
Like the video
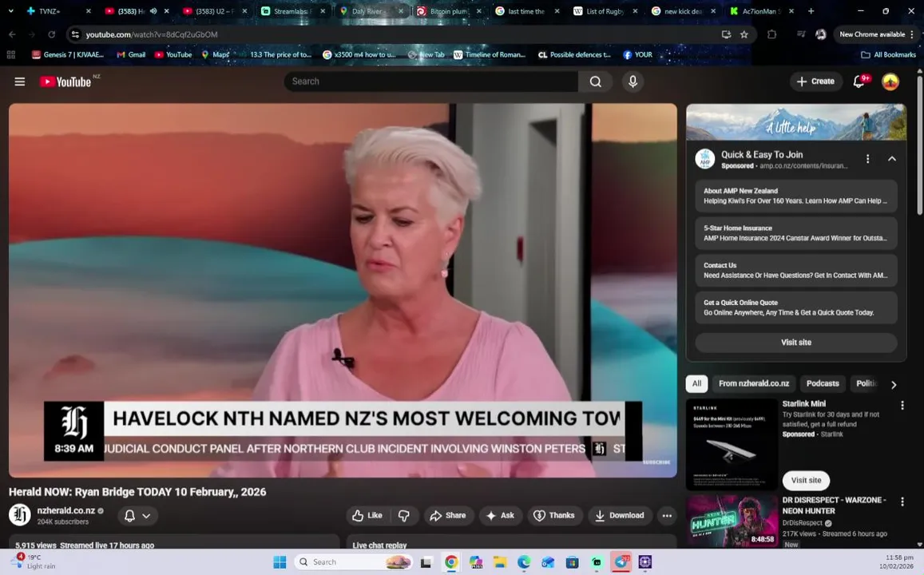coord(367,515)
